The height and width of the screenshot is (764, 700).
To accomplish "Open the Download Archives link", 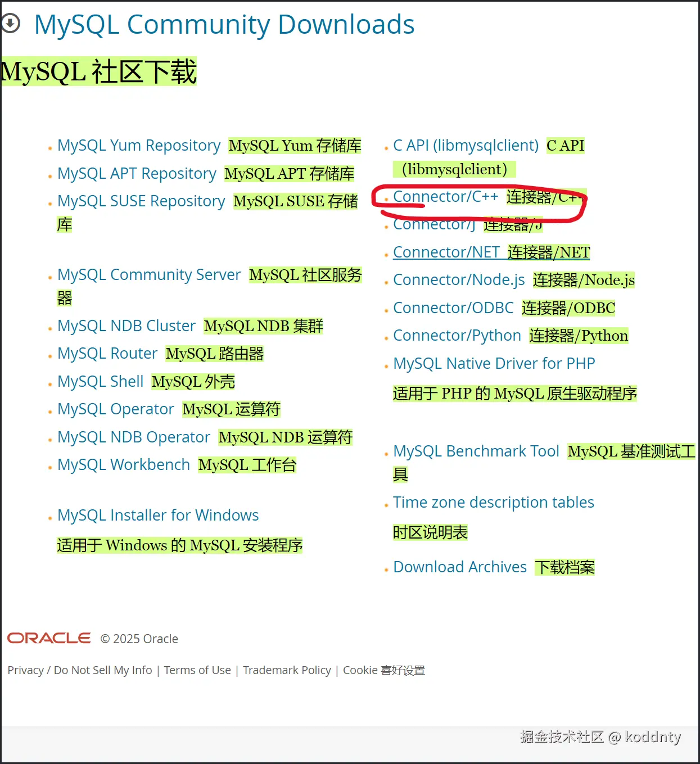I will pos(460,567).
